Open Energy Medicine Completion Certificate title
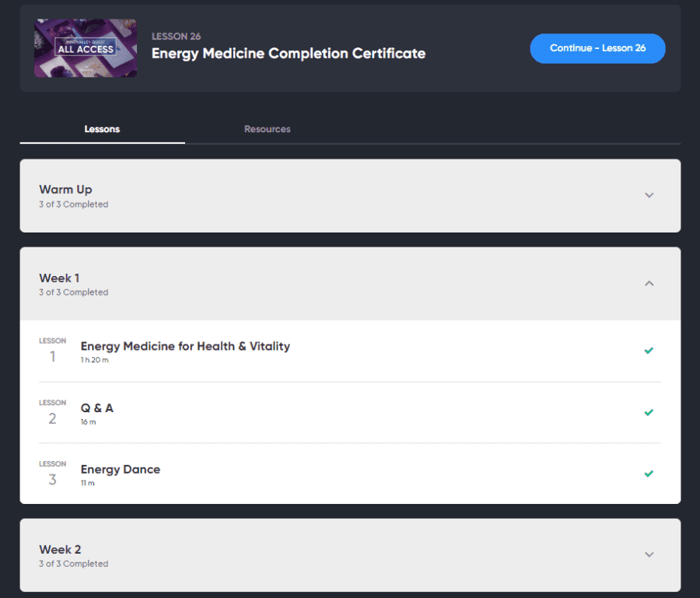The width and height of the screenshot is (700, 598). click(x=289, y=54)
